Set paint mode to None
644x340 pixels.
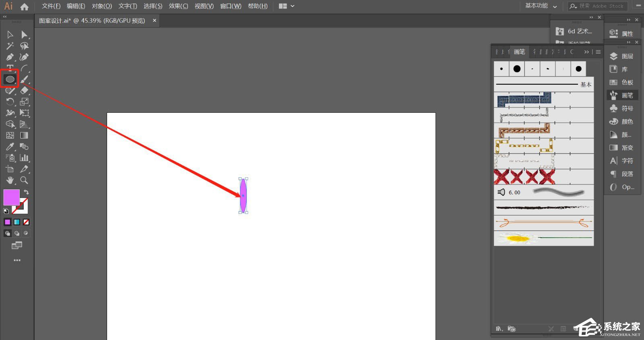click(26, 222)
